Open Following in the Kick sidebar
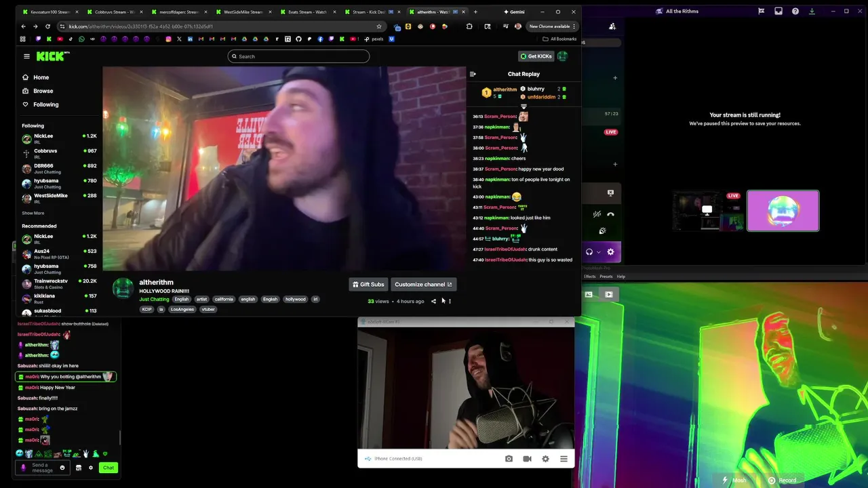 40,104
